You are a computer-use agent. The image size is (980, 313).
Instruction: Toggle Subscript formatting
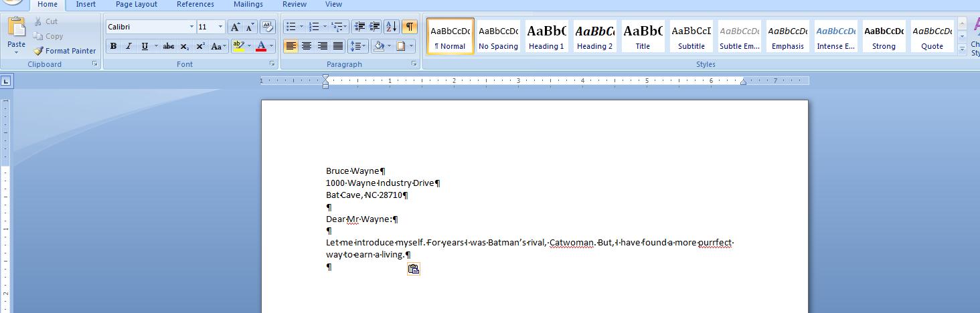click(185, 46)
